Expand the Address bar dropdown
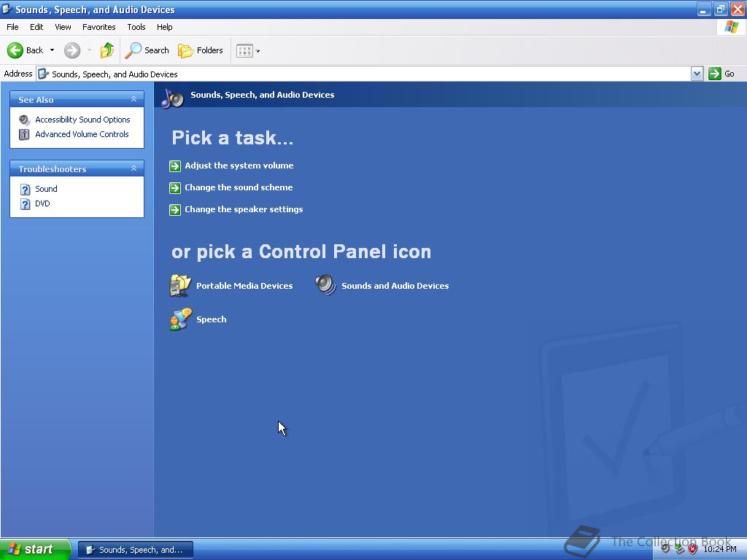This screenshot has width=747, height=560. [697, 74]
